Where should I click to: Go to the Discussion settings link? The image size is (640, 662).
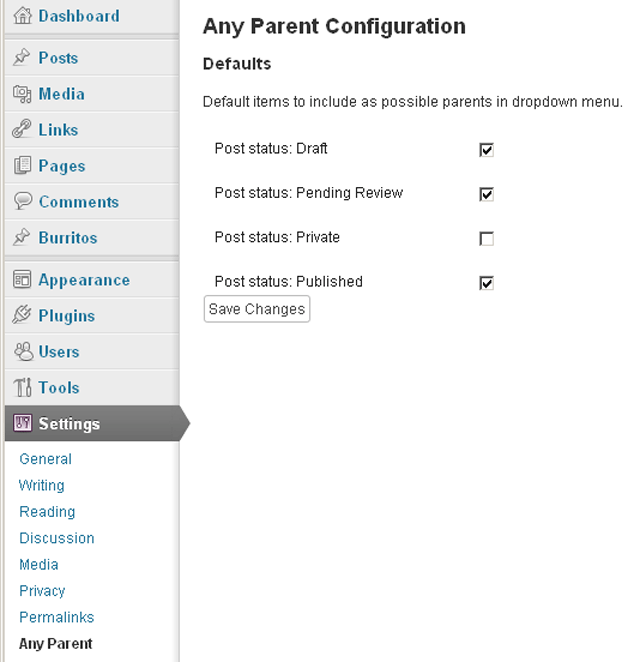pyautogui.click(x=57, y=538)
